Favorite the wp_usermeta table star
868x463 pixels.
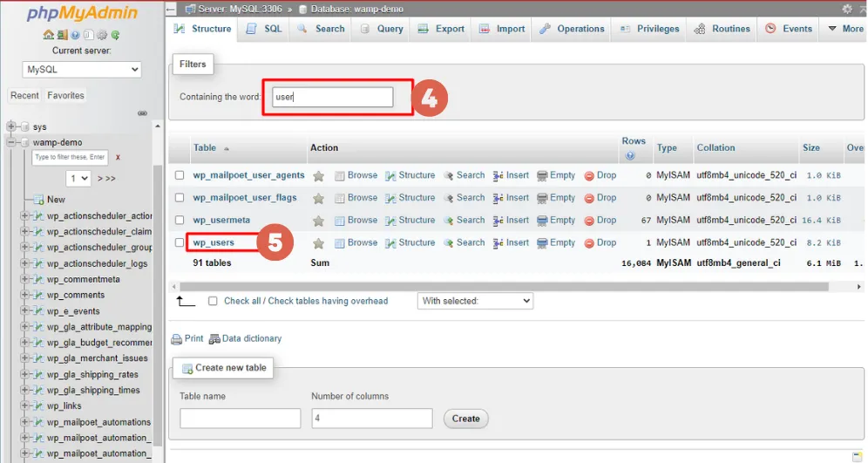[x=318, y=221]
